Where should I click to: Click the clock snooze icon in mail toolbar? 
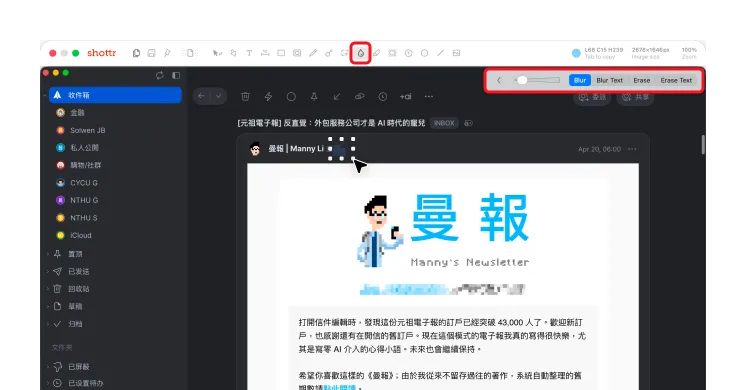(x=382, y=96)
